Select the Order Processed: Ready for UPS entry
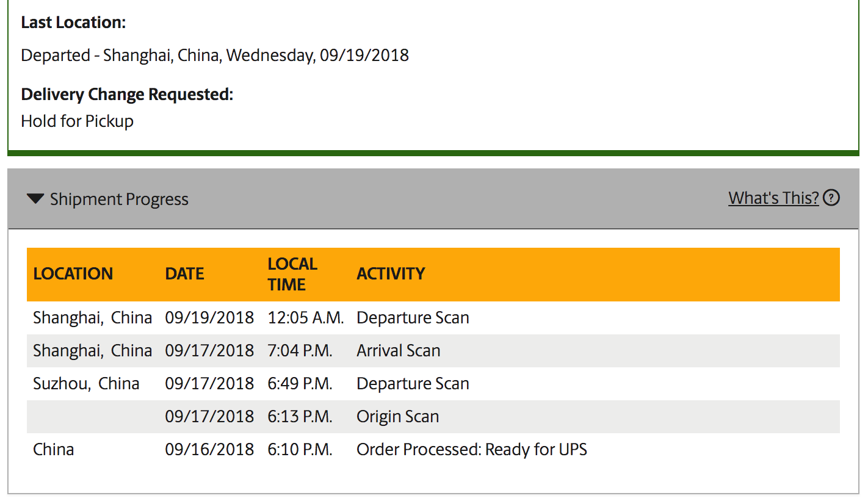 (472, 450)
